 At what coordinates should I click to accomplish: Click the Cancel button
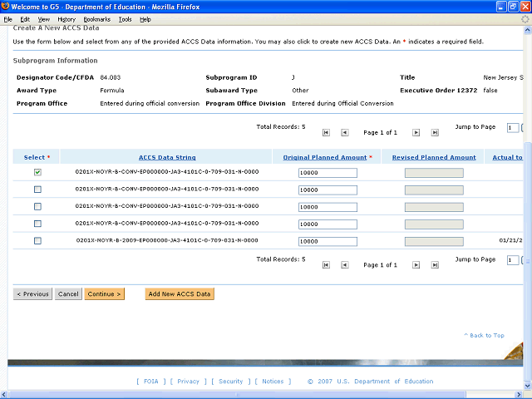tap(68, 294)
